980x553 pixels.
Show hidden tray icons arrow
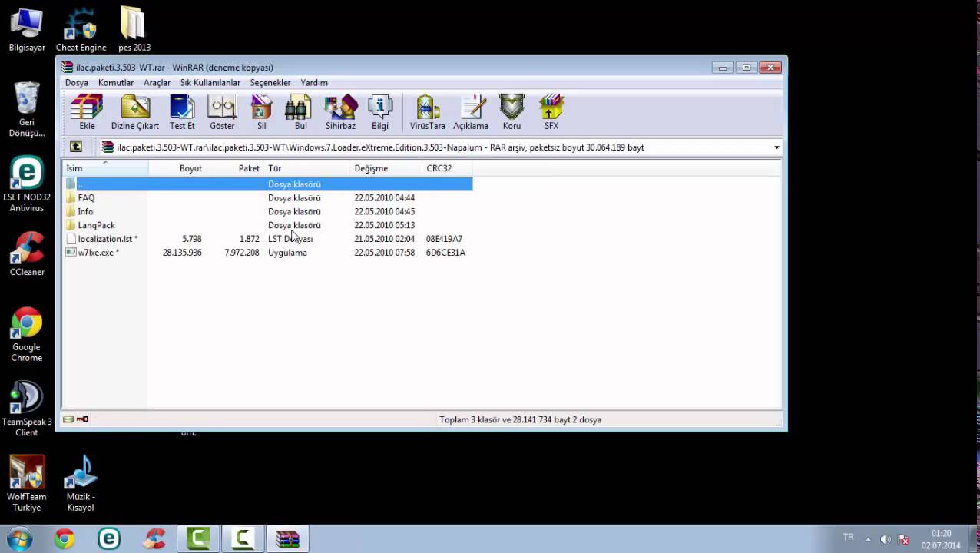click(868, 539)
